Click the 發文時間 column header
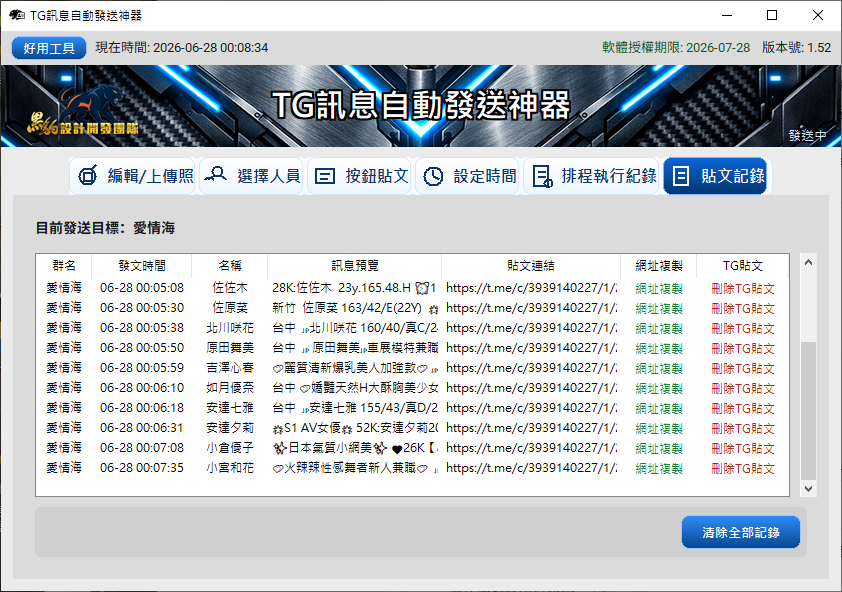The width and height of the screenshot is (842, 592). coord(142,265)
